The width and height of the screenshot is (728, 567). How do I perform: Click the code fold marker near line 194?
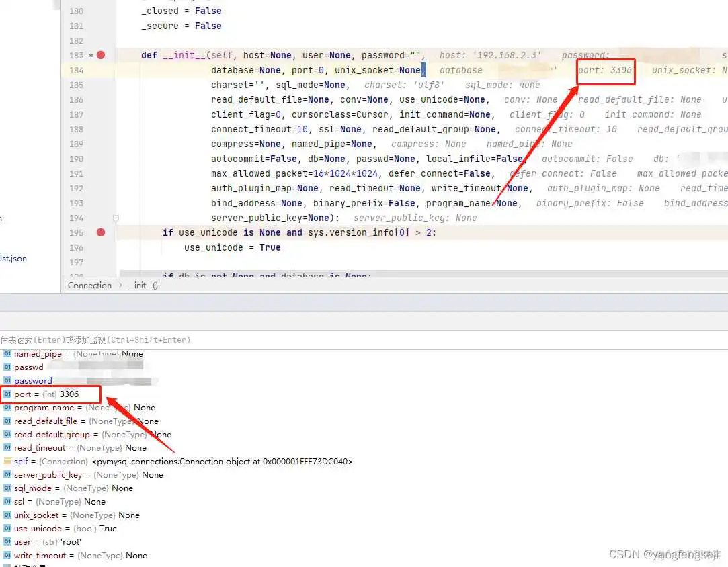[x=116, y=218]
